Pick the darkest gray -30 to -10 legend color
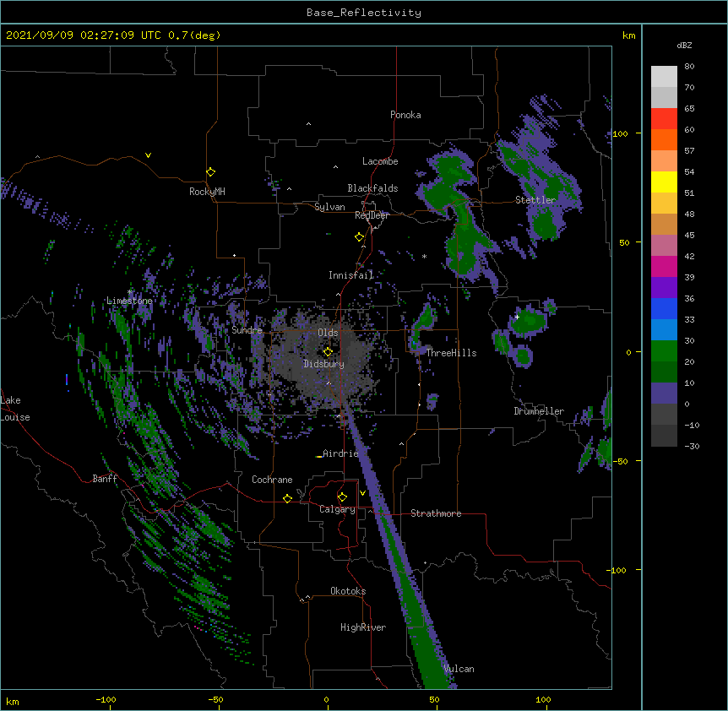The width and height of the screenshot is (728, 711). [664, 436]
